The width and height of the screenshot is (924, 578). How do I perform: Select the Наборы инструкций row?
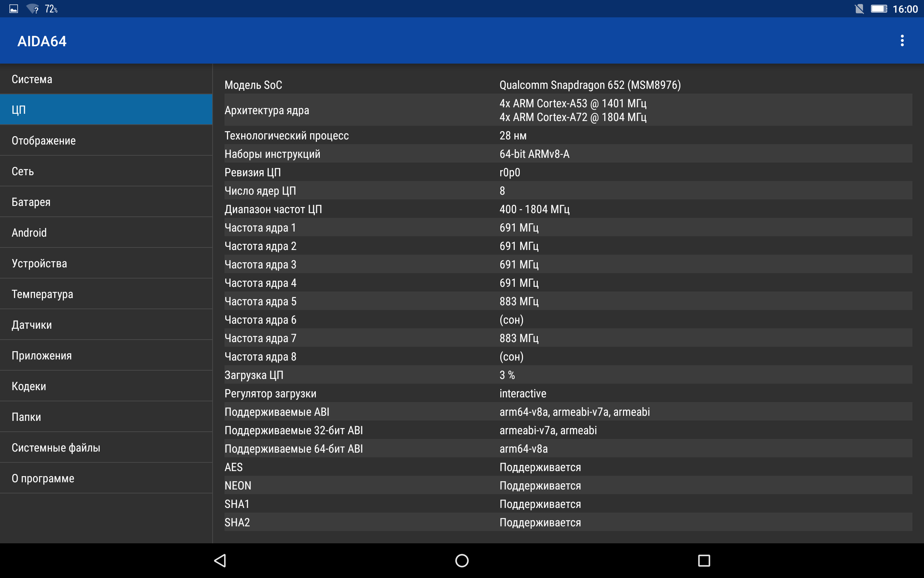[568, 154]
